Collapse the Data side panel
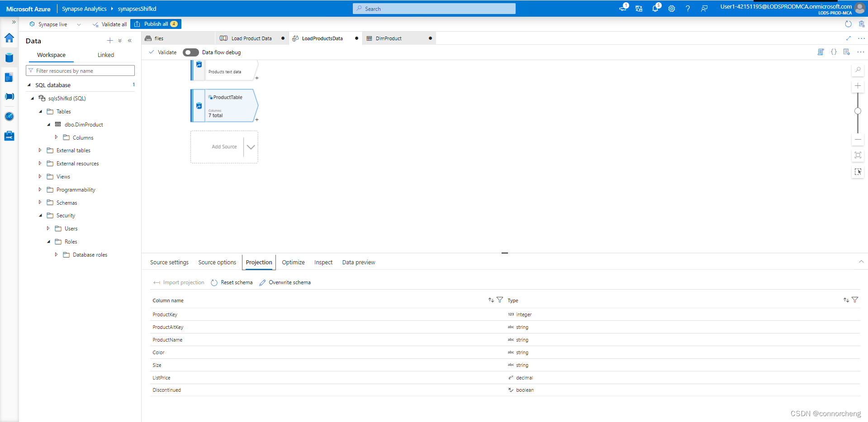Screen dimensions: 868x422 tap(130, 41)
